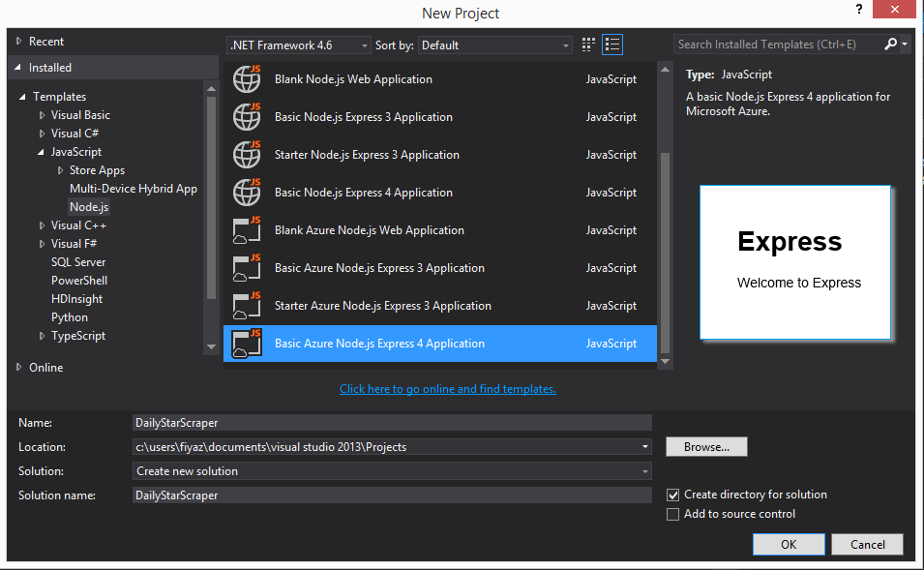This screenshot has width=924, height=570.
Task: Select Starter Azure Node.js Express 3 Application text
Action: [383, 306]
